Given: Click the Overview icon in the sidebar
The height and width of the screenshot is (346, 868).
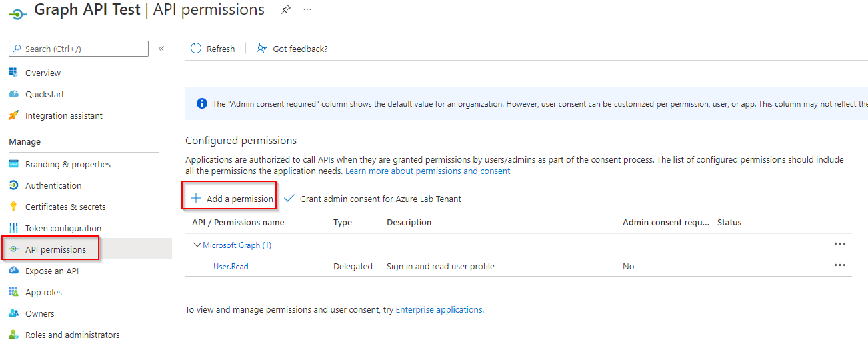Looking at the screenshot, I should [13, 73].
